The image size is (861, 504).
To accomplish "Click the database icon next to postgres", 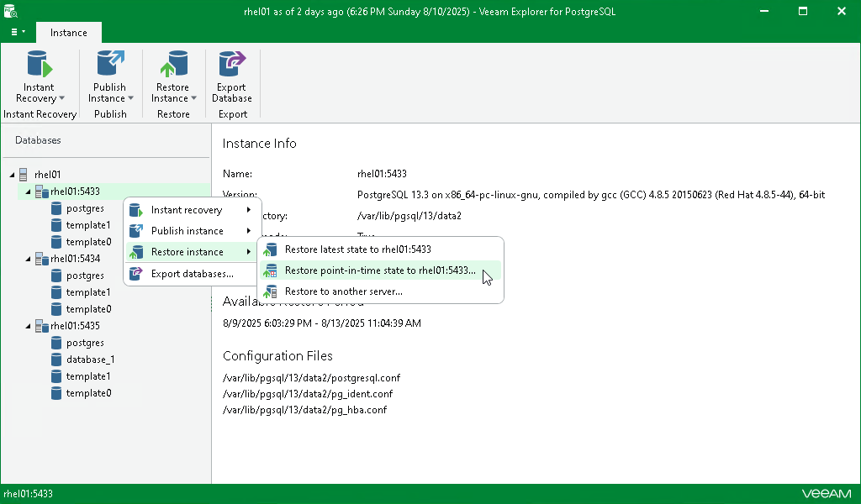I will (56, 208).
